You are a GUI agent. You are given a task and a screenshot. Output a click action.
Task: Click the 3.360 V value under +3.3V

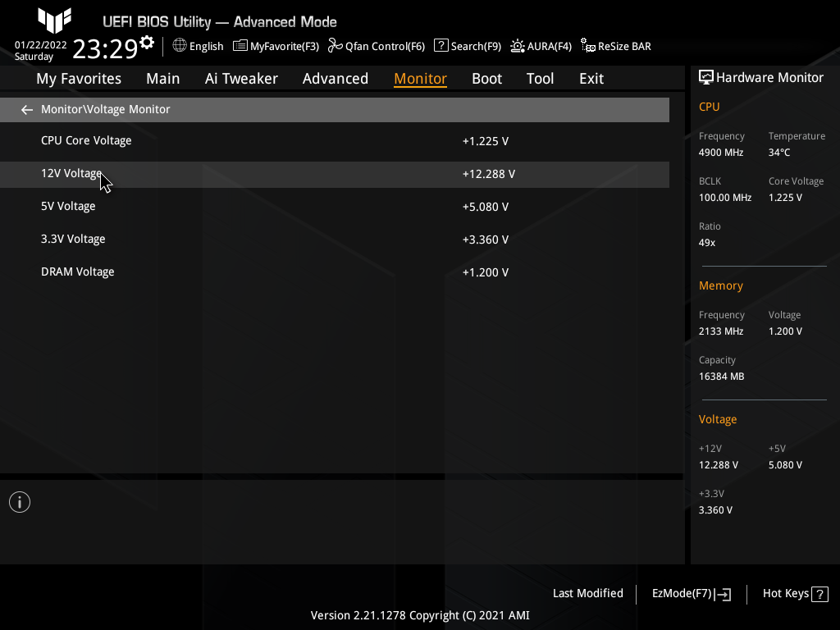tap(715, 510)
